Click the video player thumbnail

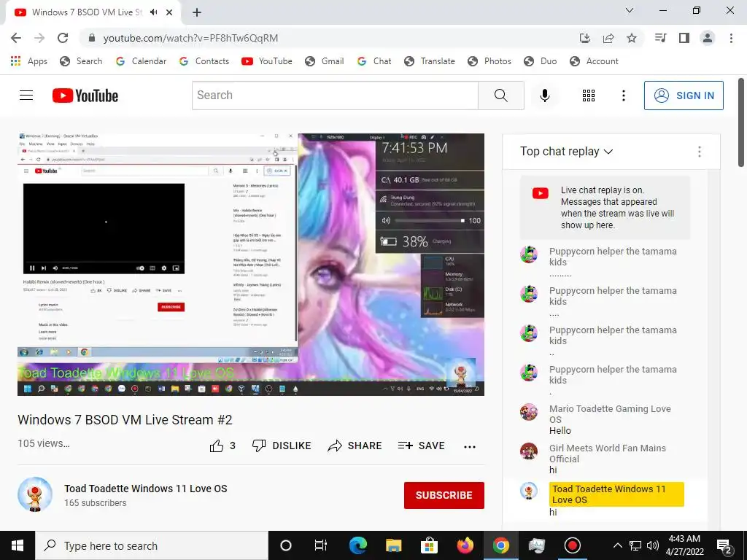[251, 264]
